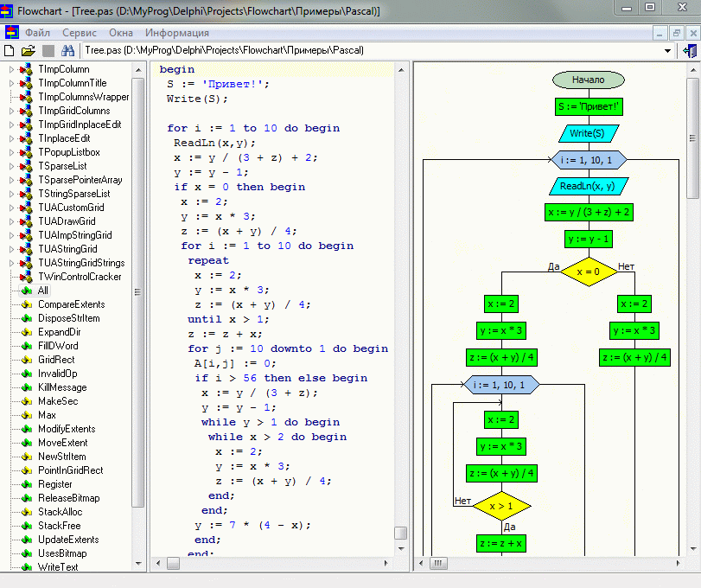
Task: Click the flowchart horizontal scrollbar thumb
Action: click(440, 563)
